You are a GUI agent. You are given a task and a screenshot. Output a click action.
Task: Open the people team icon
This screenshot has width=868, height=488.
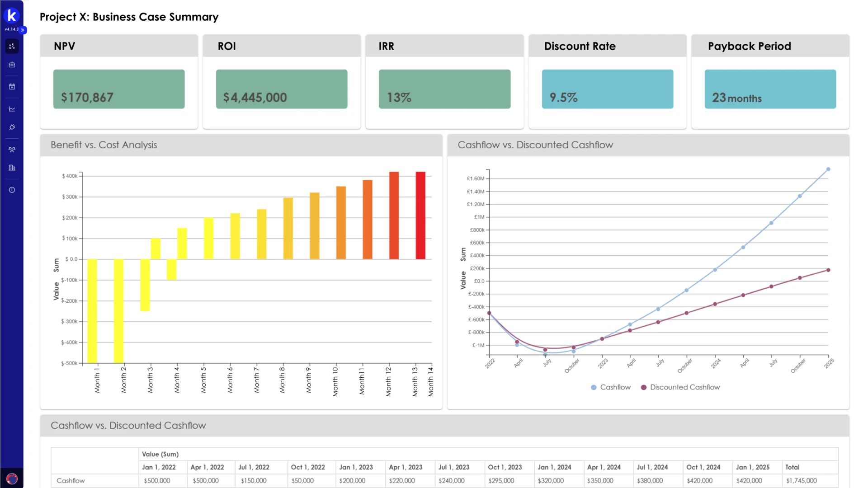pos(12,150)
